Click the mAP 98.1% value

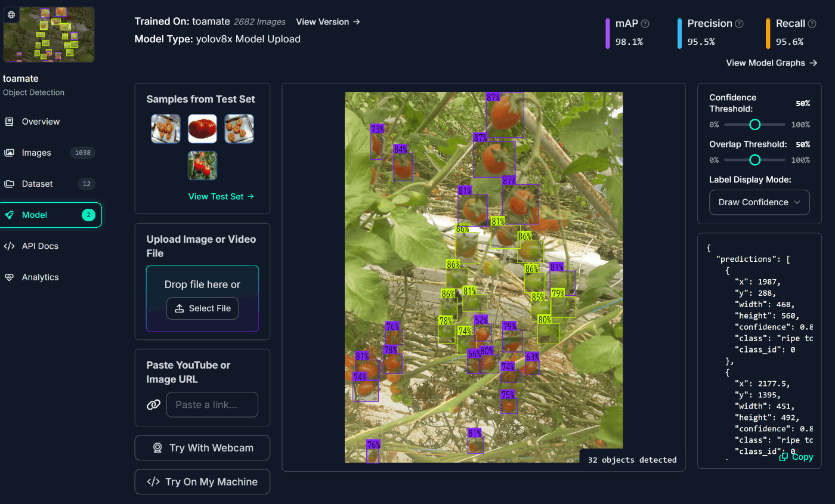pos(629,42)
